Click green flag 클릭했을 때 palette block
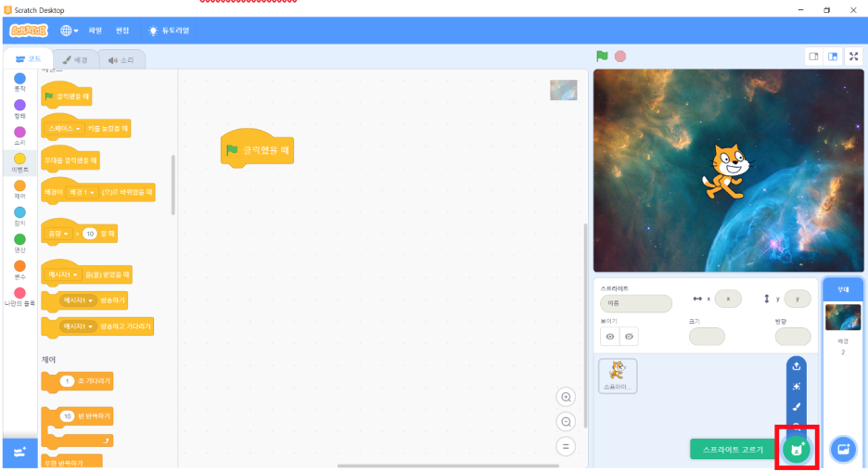868x472 pixels. click(67, 96)
